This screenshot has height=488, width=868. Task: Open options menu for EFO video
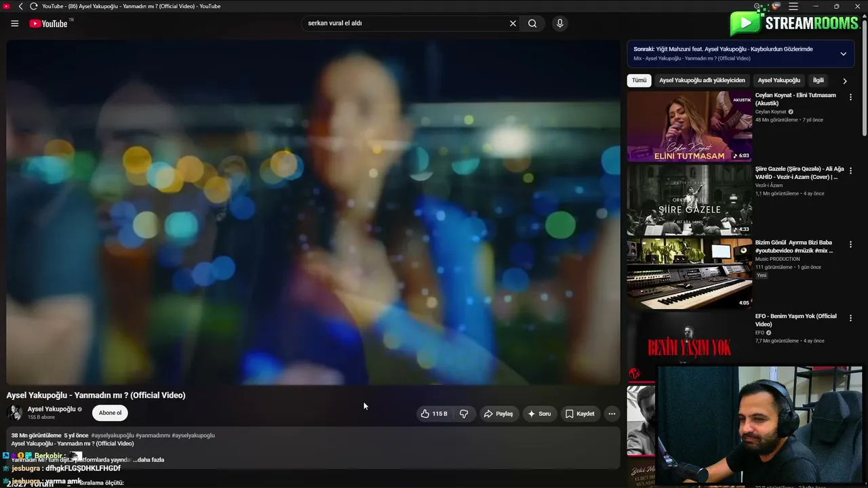pos(850,318)
